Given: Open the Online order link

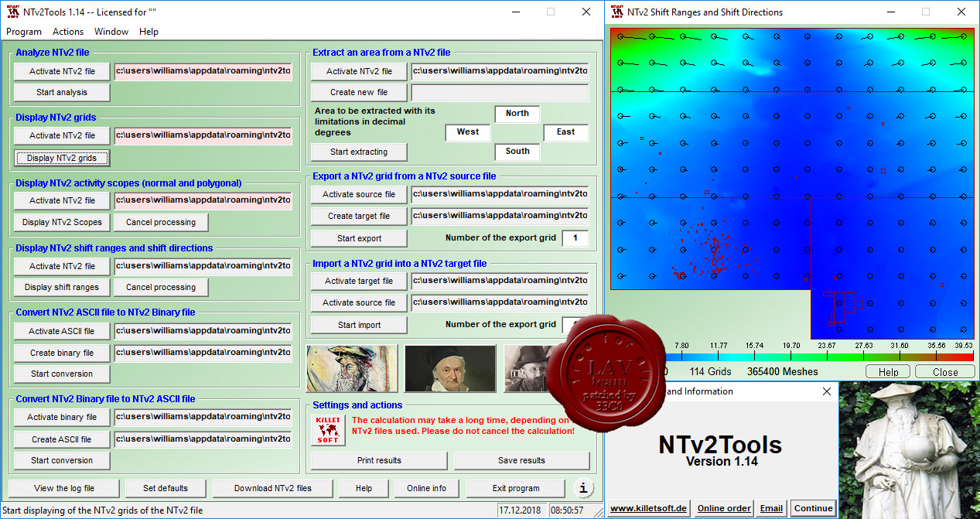Looking at the screenshot, I should point(724,508).
